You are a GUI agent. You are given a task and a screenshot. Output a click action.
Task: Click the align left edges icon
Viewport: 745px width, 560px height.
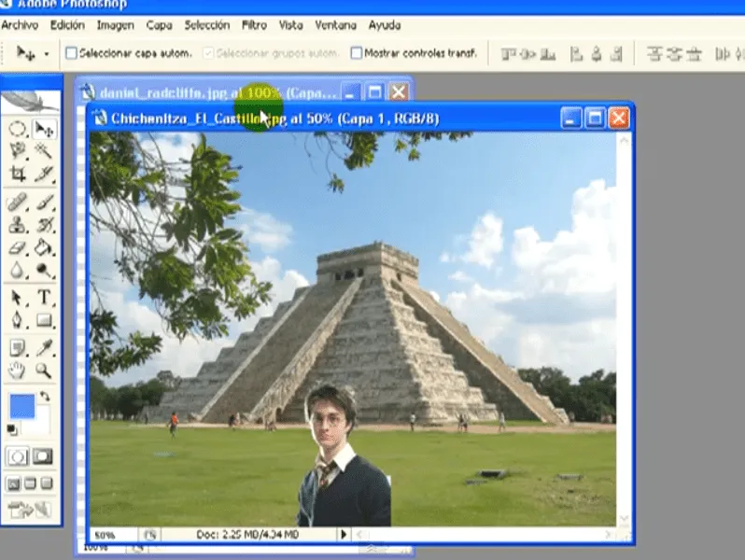(576, 55)
